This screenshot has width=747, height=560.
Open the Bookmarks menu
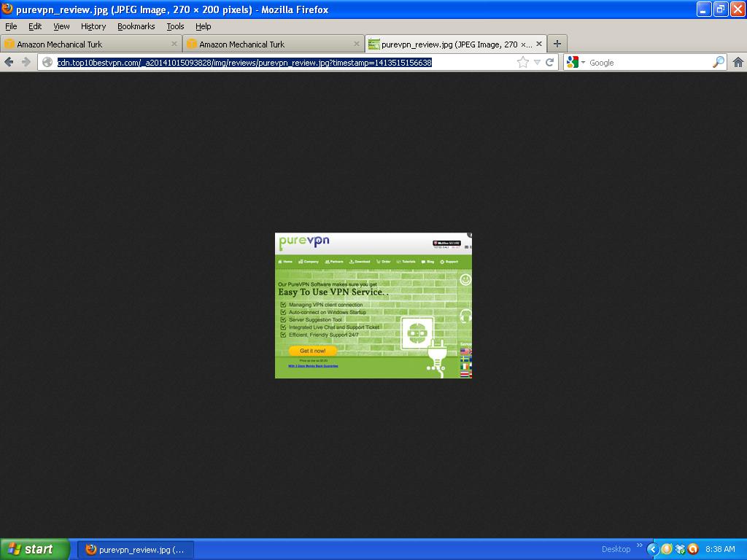pos(136,26)
